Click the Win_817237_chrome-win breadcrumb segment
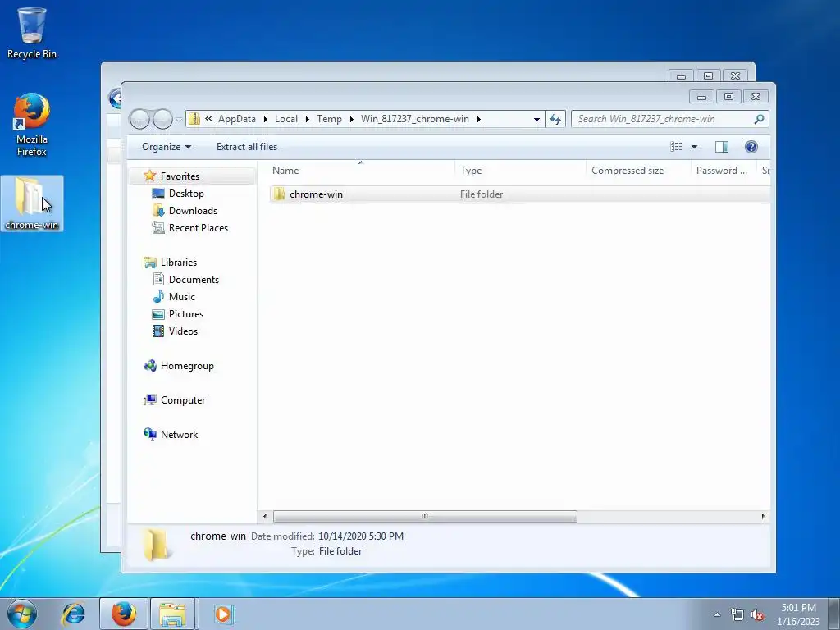The image size is (840, 630). pos(414,119)
